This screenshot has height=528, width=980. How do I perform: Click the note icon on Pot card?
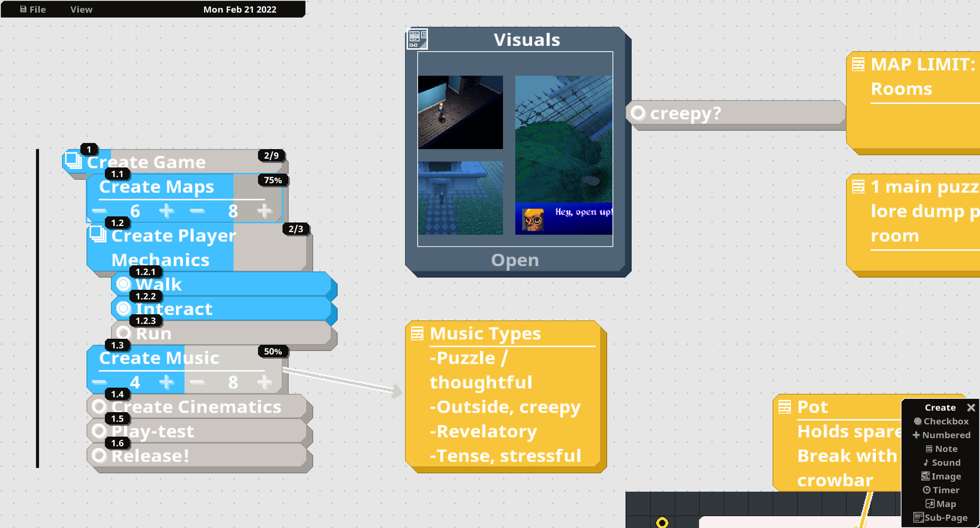(785, 407)
